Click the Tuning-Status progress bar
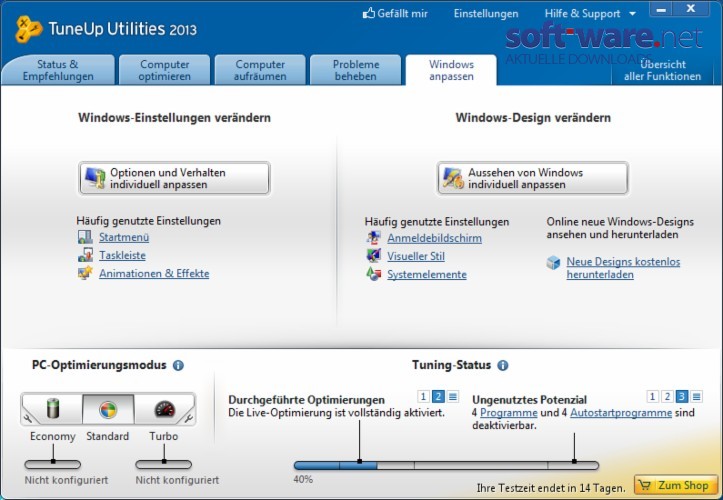The height and width of the screenshot is (500, 723). tap(446, 465)
